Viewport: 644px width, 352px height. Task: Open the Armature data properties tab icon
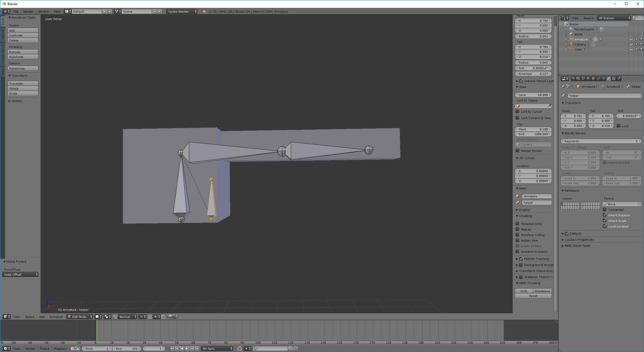[x=604, y=79]
